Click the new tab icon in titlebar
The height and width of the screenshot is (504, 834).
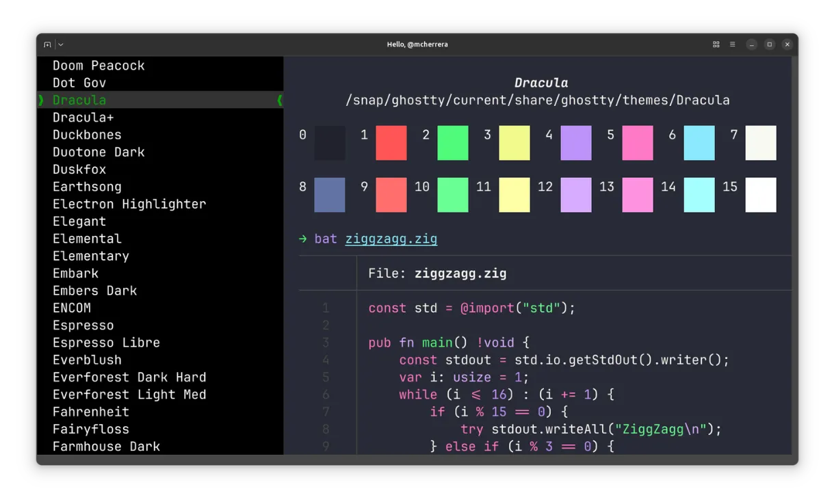coord(47,44)
